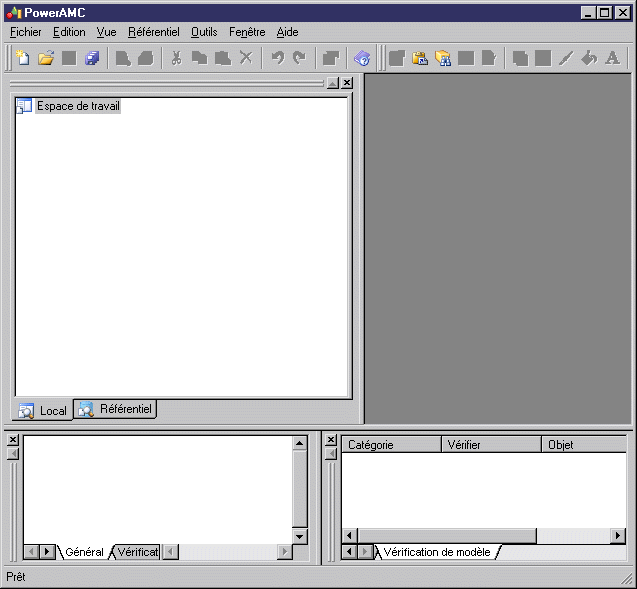
Task: Click the Delete X toolbar icon
Action: pyautogui.click(x=246, y=58)
